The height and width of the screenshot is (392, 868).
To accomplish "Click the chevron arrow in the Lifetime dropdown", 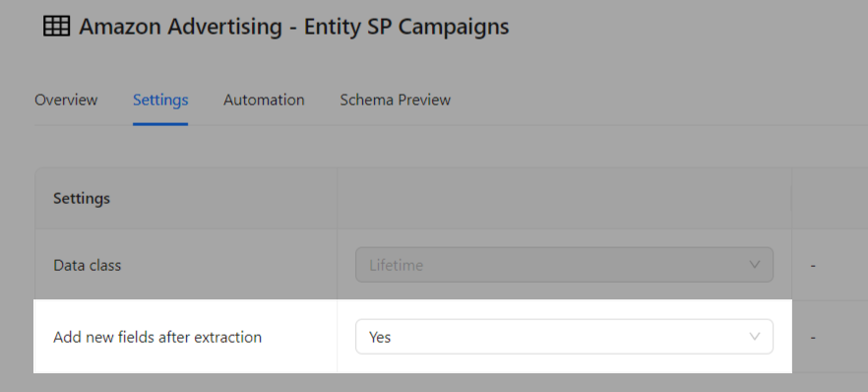I will coord(754,264).
